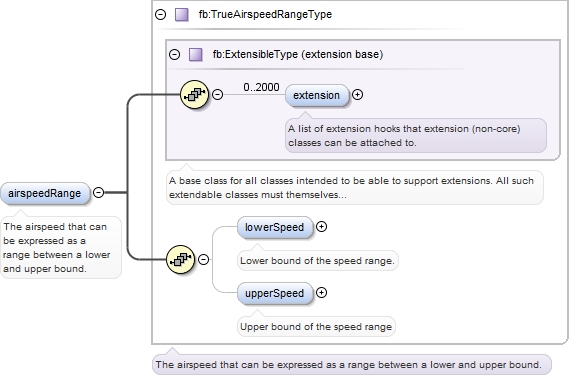Select the airspeedRange element
Viewport: 570px width, 378px height.
[x=45, y=193]
